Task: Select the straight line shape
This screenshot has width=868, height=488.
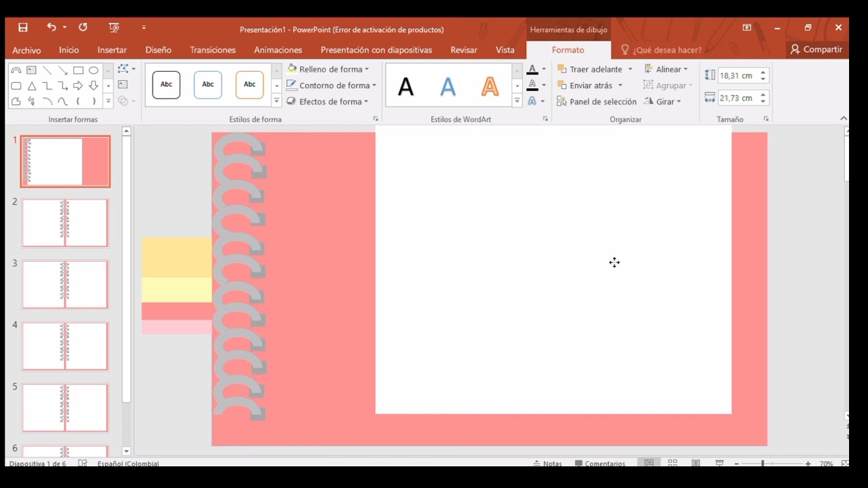Action: click(47, 70)
